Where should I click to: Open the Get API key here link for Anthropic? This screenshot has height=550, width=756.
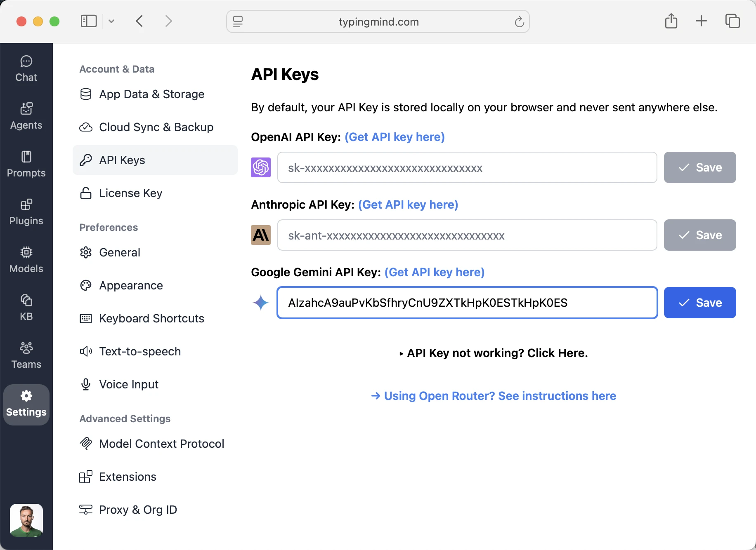tap(408, 204)
